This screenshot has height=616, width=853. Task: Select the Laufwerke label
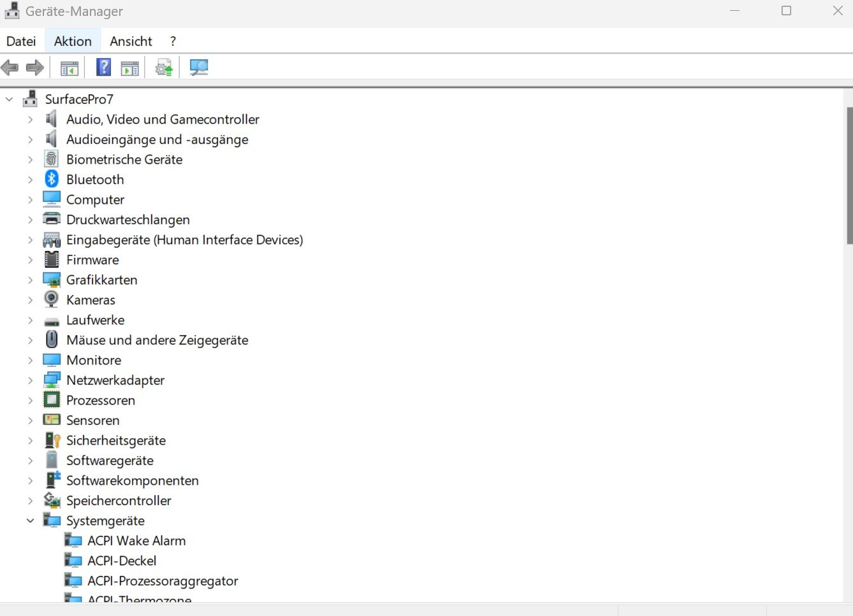pos(95,320)
